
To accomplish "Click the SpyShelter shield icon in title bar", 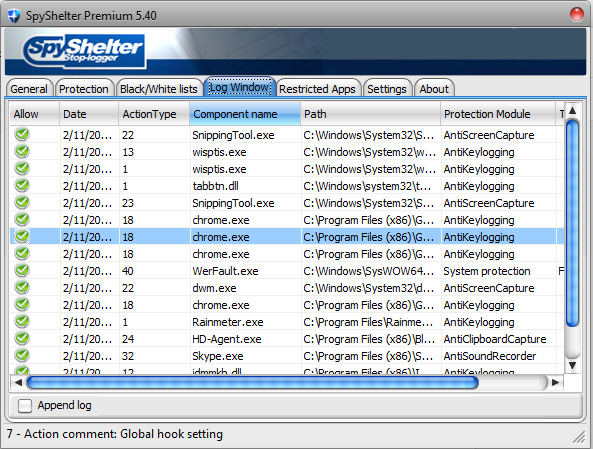I will click(x=14, y=16).
